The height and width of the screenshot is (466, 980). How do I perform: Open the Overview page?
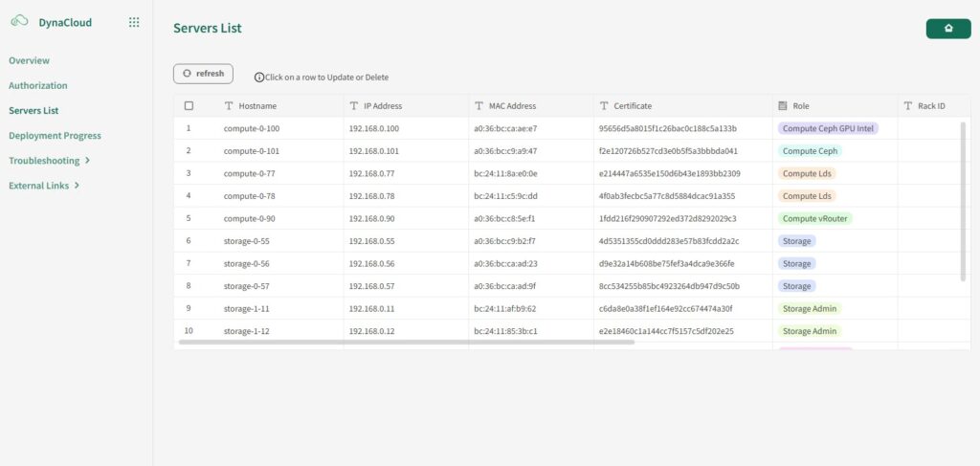coord(29,60)
